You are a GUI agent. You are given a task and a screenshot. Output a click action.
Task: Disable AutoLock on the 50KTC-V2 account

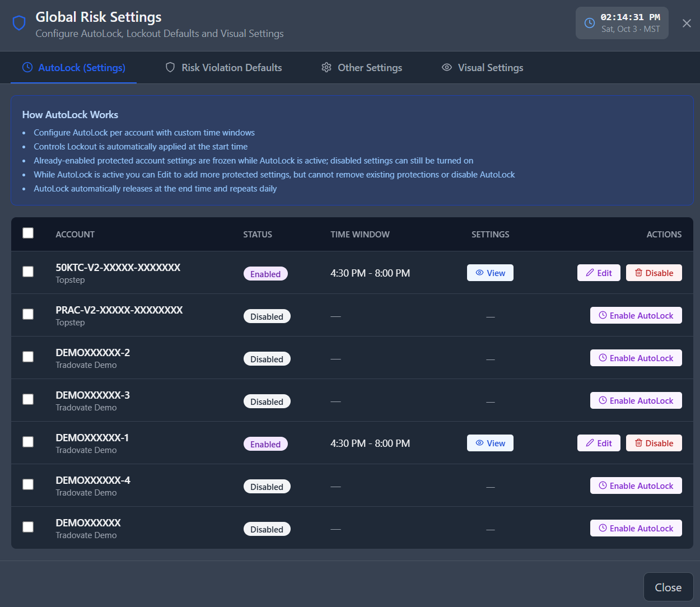654,273
